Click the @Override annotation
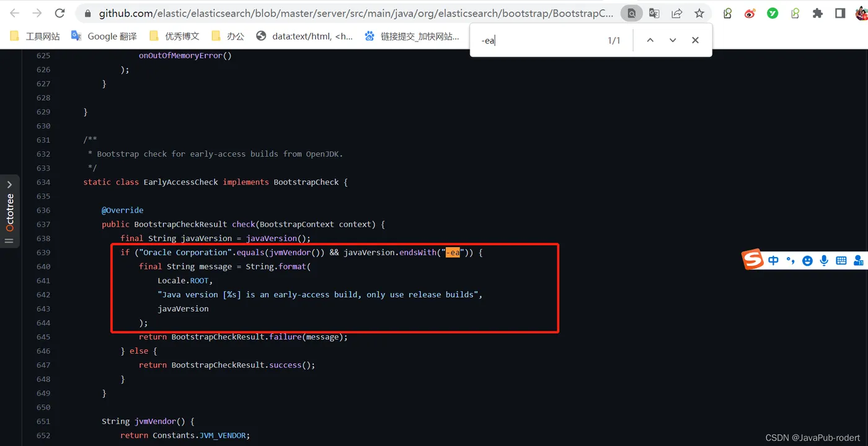868x446 pixels. [x=123, y=210]
